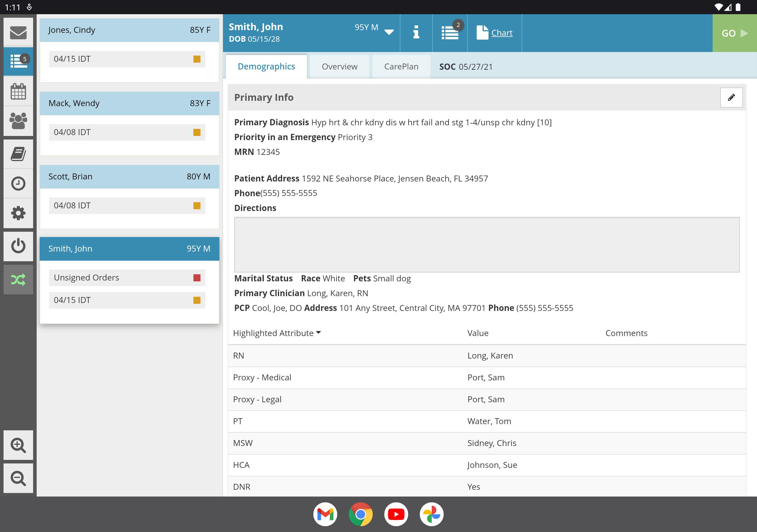Sort by Highlighted Attribute dropdown arrow
The image size is (757, 532).
tap(318, 332)
